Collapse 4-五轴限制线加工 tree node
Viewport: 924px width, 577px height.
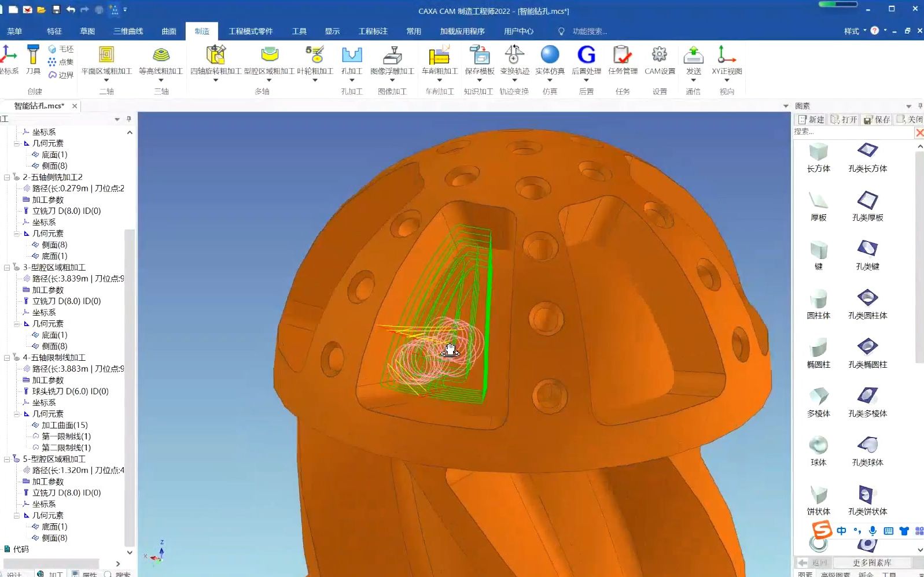7,358
